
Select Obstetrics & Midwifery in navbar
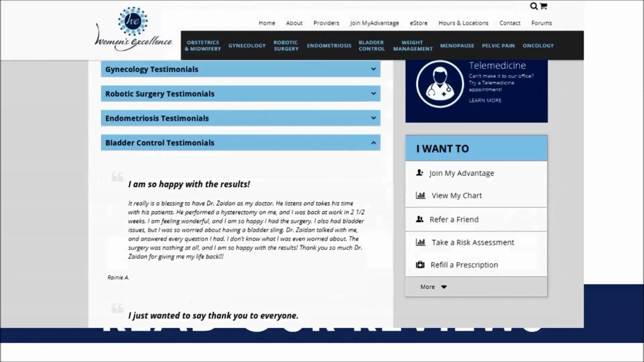pyautogui.click(x=203, y=46)
